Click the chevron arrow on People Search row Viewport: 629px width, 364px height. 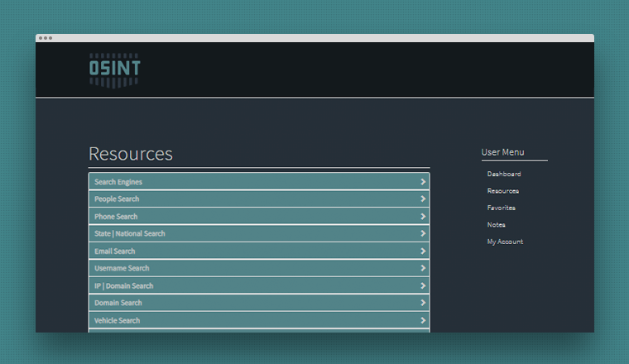(423, 199)
